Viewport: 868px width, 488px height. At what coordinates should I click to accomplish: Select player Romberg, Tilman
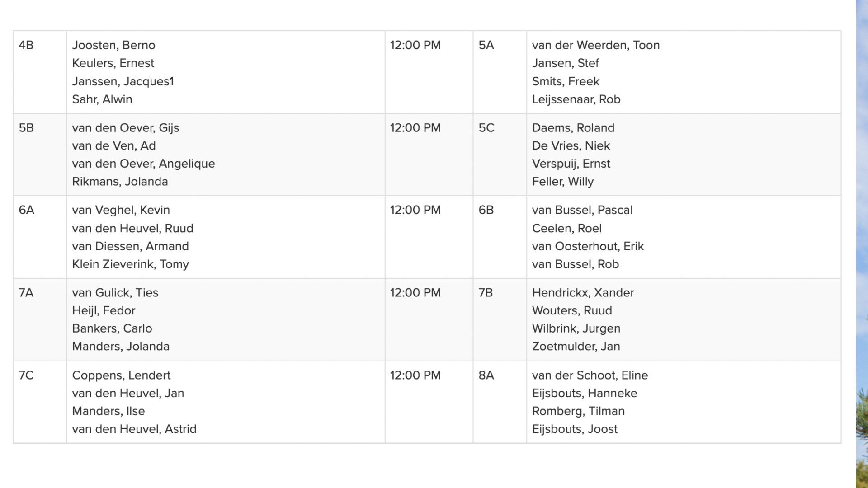click(x=578, y=411)
